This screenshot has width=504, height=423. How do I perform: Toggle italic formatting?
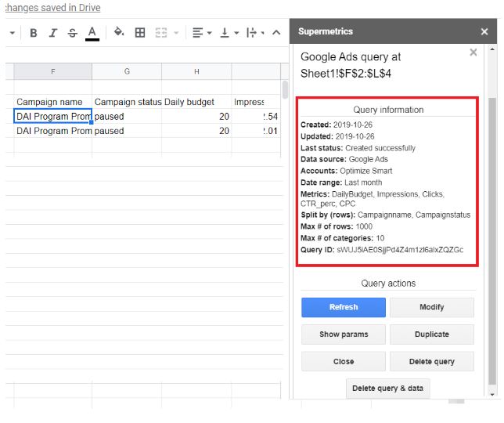pos(53,32)
